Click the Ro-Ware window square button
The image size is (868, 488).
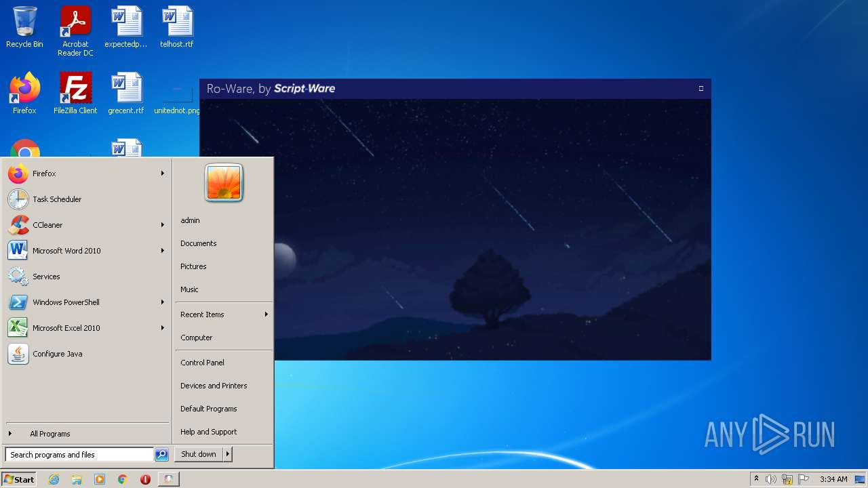pos(701,88)
